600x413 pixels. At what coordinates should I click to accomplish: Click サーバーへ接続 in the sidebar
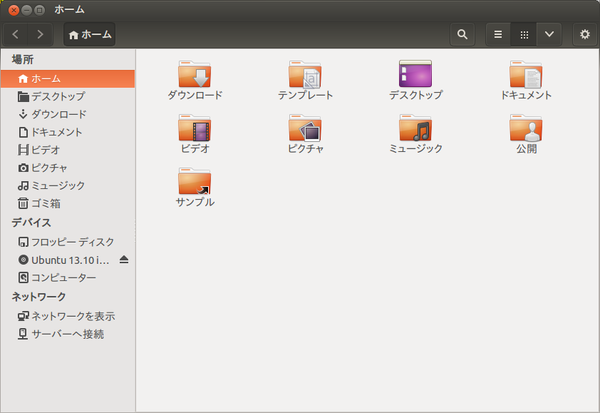68,334
